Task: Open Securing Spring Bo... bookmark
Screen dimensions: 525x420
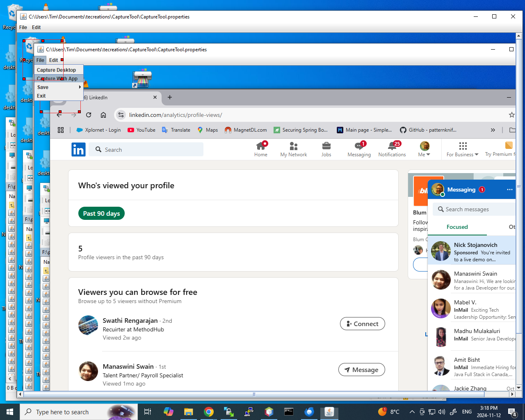Action: point(301,130)
